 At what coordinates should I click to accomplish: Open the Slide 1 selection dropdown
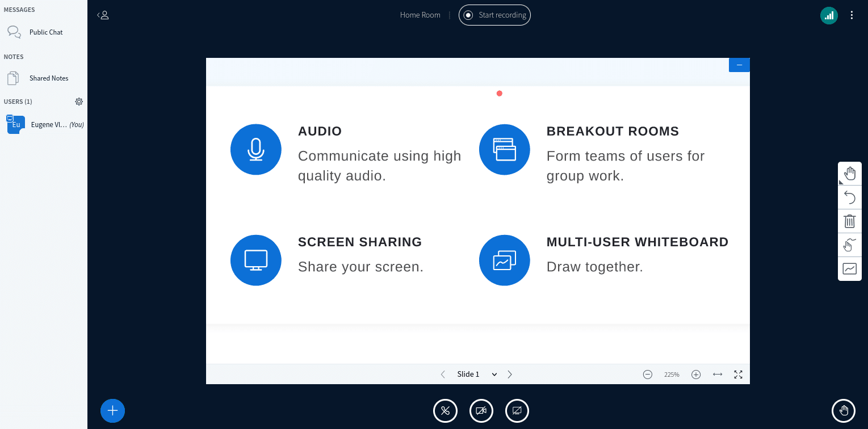pyautogui.click(x=476, y=374)
